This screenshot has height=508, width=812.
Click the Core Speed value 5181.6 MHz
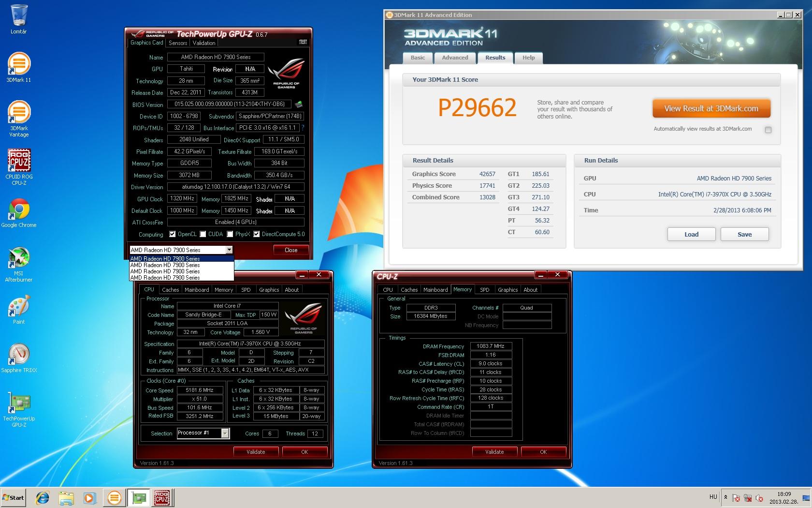tap(200, 390)
